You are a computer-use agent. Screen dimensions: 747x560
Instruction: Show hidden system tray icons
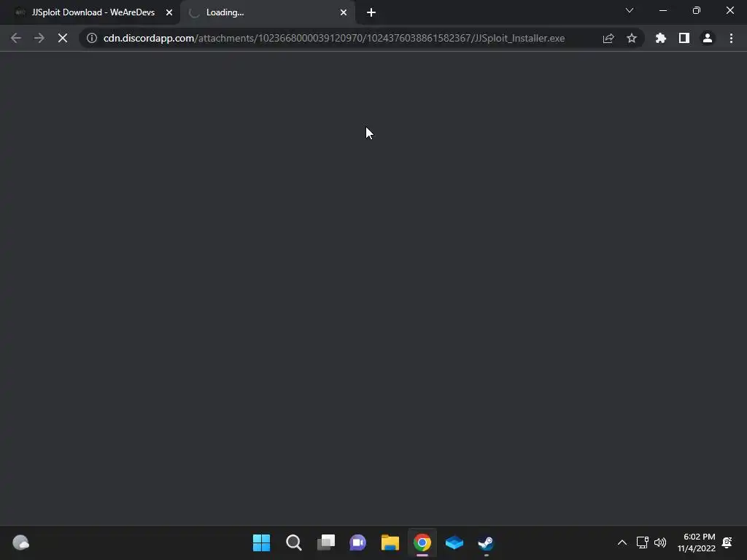[x=622, y=542]
